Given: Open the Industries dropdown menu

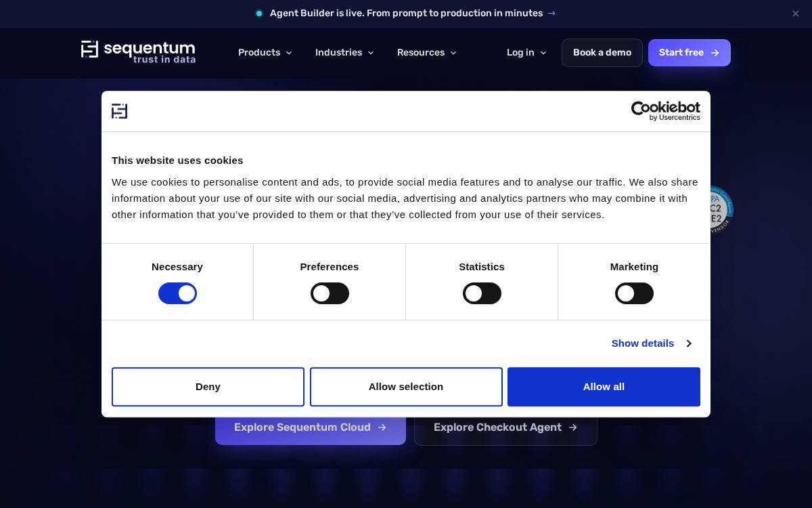Looking at the screenshot, I should click(x=344, y=53).
